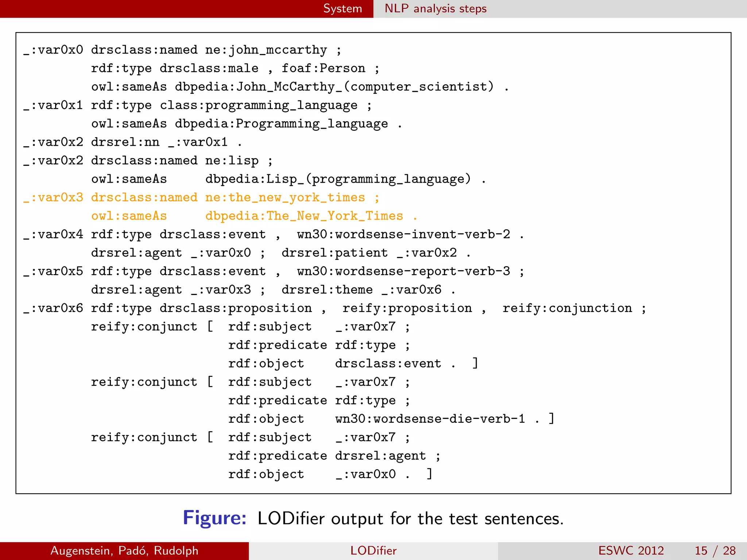This screenshot has height=560, width=747.
Task: Select wn30:wordsense-die-verb-1 text
Action: click(430, 419)
